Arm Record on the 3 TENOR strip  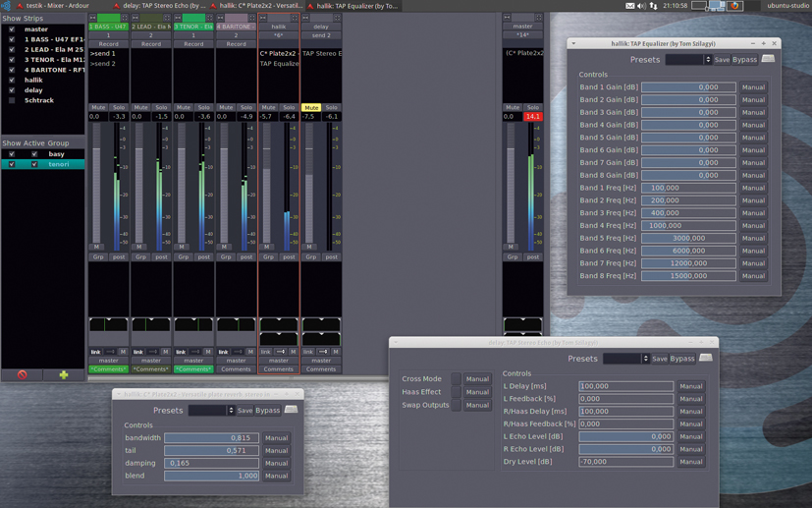point(193,44)
